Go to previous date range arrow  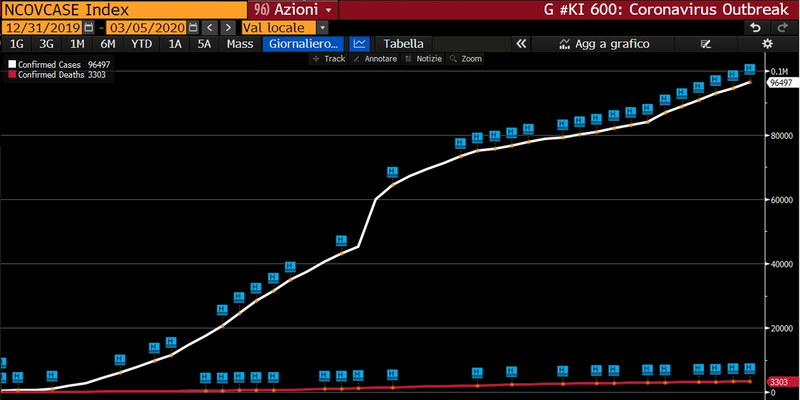[209, 28]
